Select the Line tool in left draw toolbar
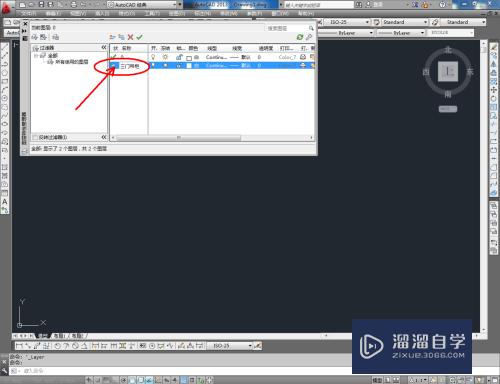The height and width of the screenshot is (384, 500). (x=5, y=47)
